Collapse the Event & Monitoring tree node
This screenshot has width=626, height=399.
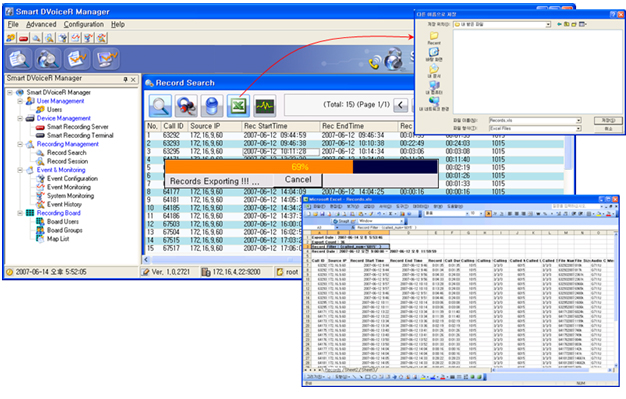pyautogui.click(x=20, y=170)
